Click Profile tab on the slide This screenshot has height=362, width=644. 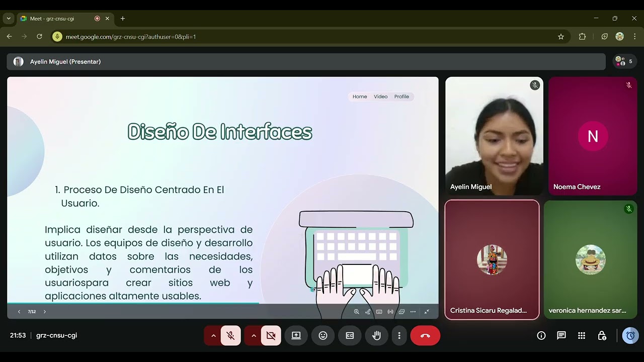pos(401,97)
